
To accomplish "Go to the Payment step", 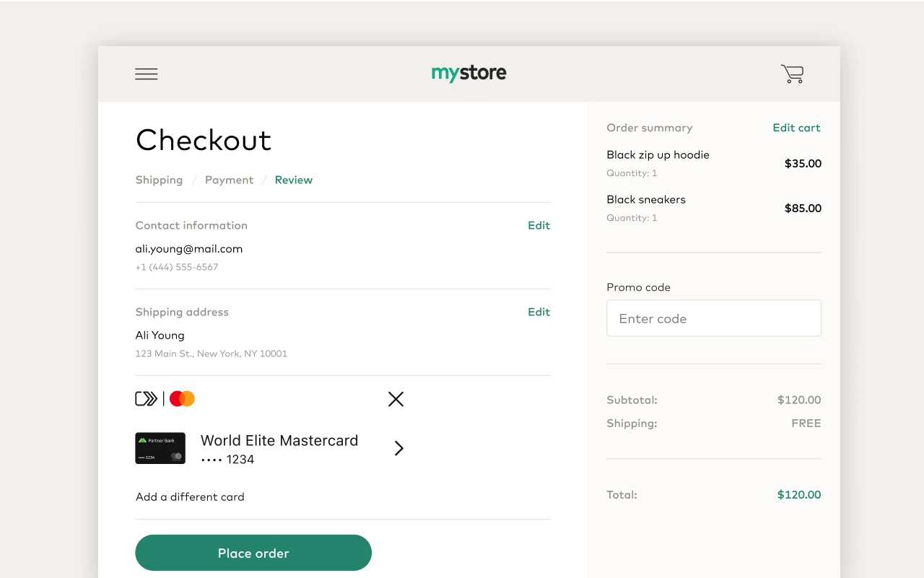I will coord(229,180).
